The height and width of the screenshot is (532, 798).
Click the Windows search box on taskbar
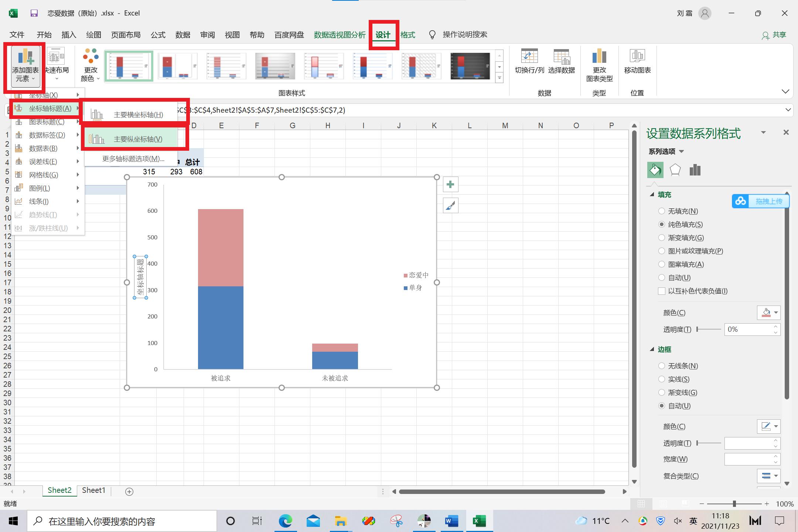pyautogui.click(x=122, y=521)
